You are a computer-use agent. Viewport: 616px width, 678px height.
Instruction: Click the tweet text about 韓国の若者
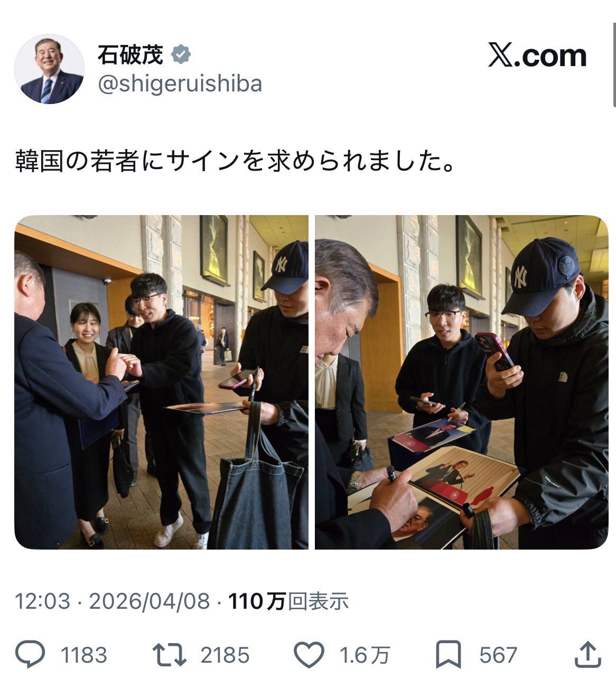pos(235,161)
